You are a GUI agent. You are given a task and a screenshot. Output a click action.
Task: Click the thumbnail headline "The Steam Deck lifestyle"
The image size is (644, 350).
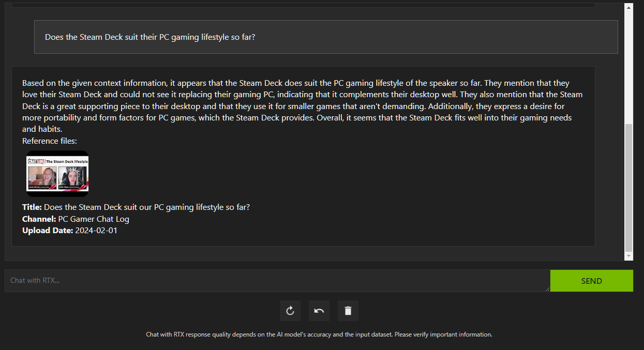pos(67,161)
